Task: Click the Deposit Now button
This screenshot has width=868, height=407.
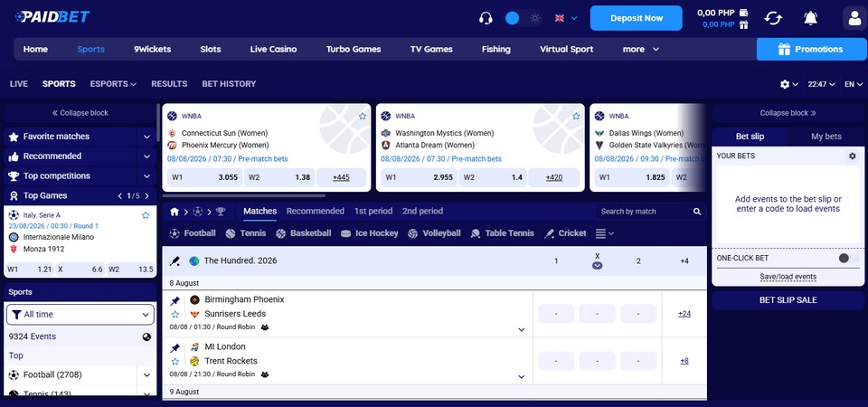Action: click(636, 18)
